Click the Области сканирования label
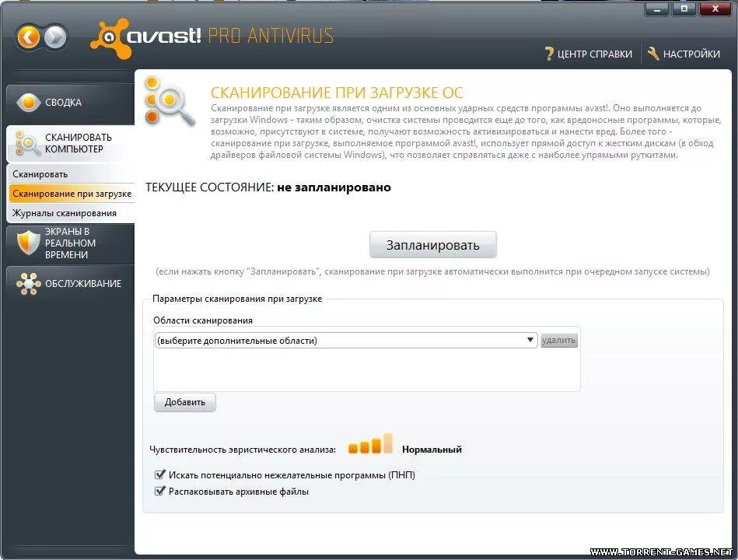This screenshot has width=738, height=560. (203, 320)
